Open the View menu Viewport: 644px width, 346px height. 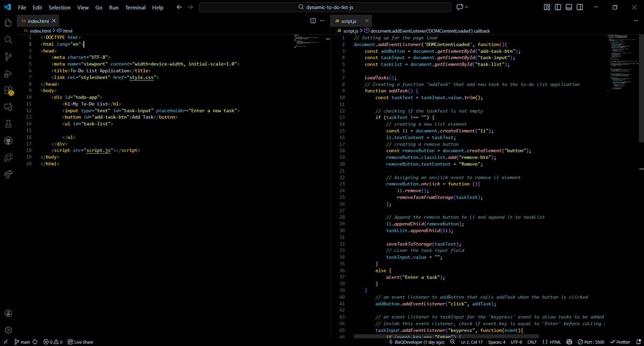tap(83, 8)
